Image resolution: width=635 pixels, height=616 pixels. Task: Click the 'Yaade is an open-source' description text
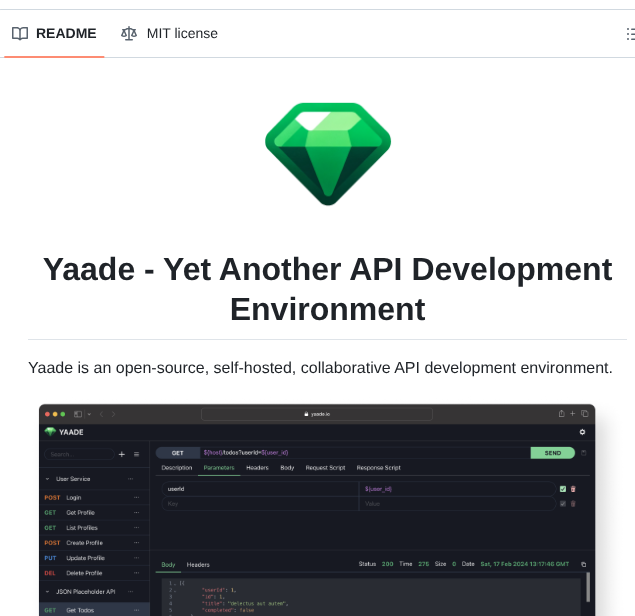click(320, 368)
